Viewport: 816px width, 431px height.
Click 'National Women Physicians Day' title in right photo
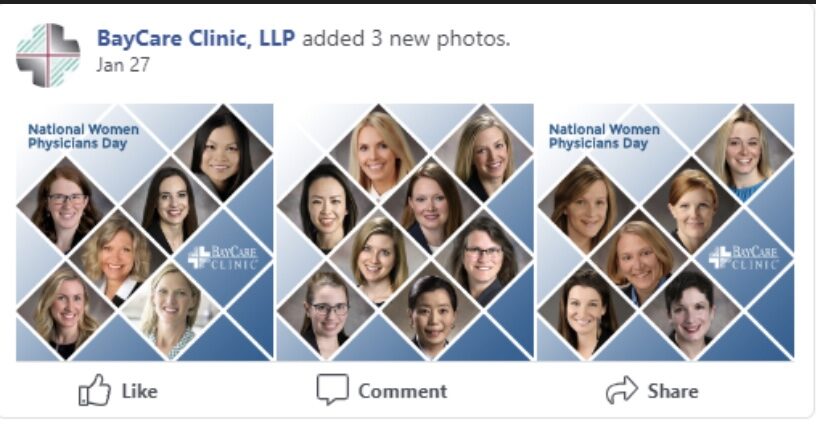604,136
